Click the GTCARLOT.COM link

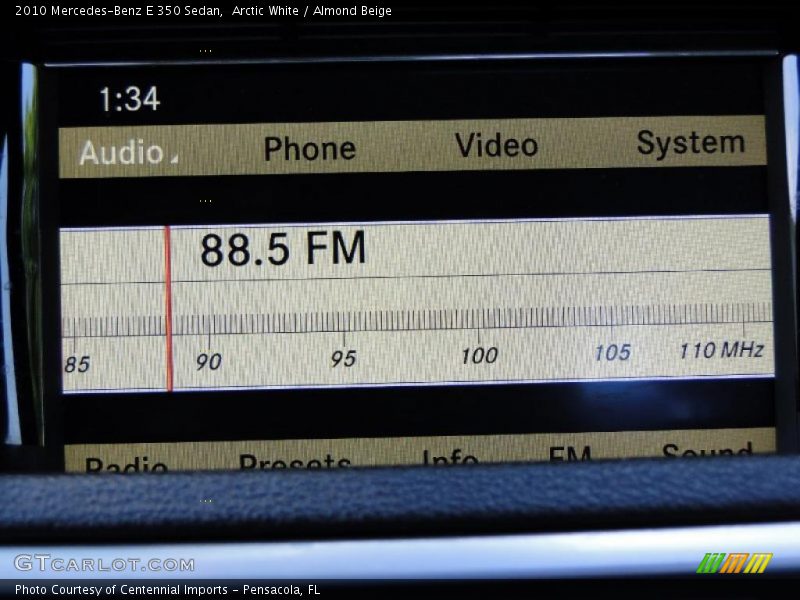(104, 563)
